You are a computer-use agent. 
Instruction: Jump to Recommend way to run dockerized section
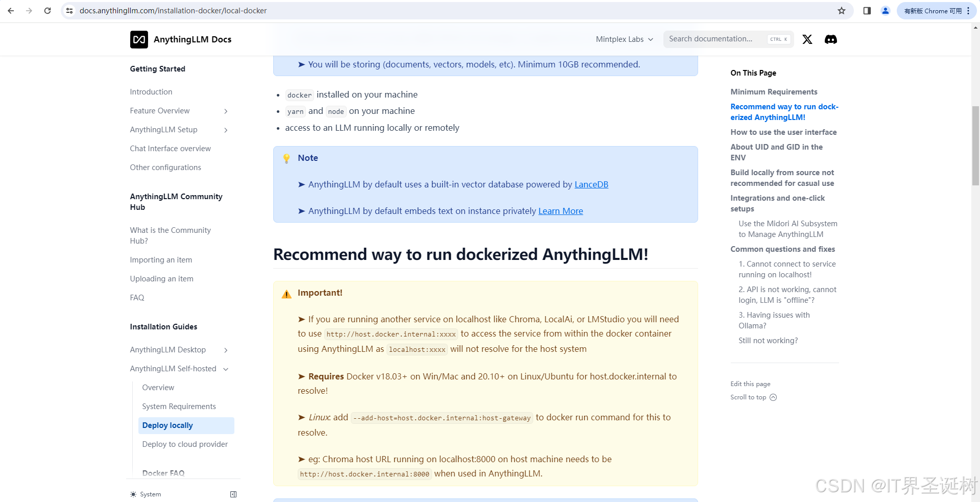point(784,112)
